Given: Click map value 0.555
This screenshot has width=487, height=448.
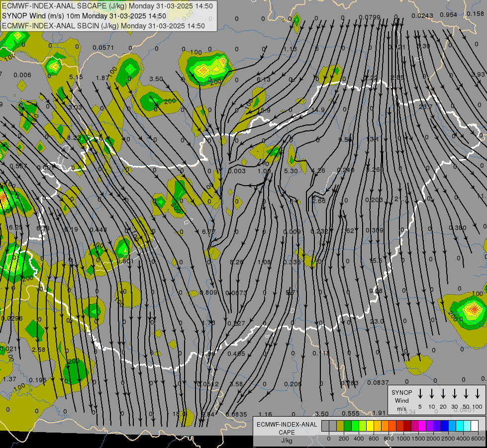Looking at the screenshot, I should [351, 414].
